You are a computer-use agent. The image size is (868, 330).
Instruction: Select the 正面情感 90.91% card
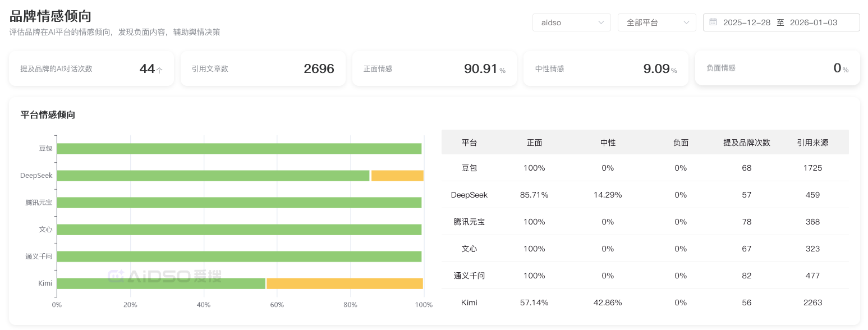click(x=434, y=68)
